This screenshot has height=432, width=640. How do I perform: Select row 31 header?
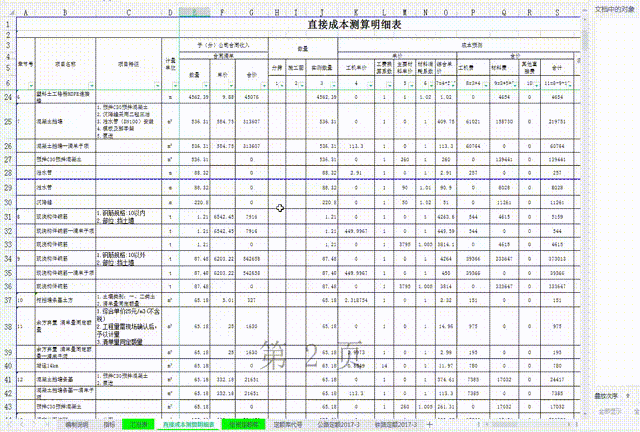pos(8,217)
